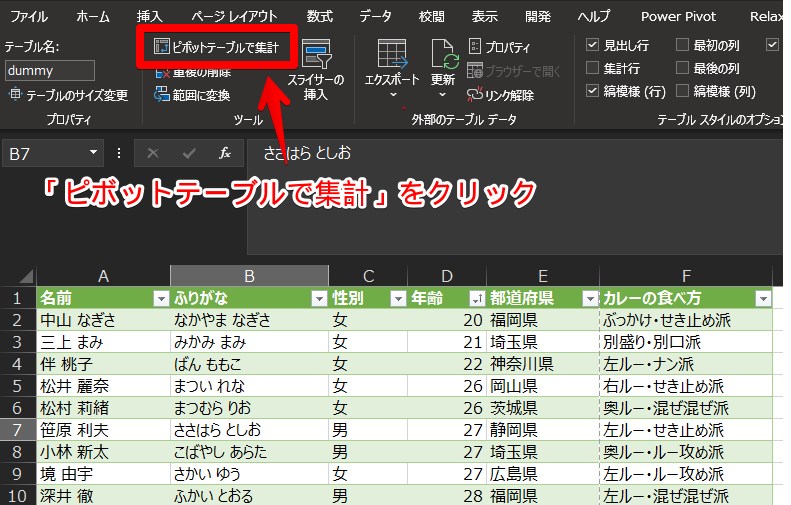Image resolution: width=791 pixels, height=505 pixels.
Task: Click the table name field containing dummy
Action: point(49,71)
